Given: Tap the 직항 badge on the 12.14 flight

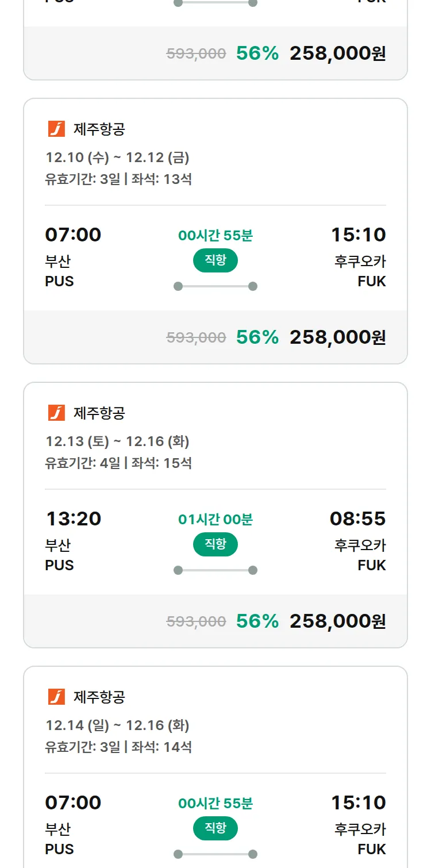Looking at the screenshot, I should pyautogui.click(x=215, y=828).
